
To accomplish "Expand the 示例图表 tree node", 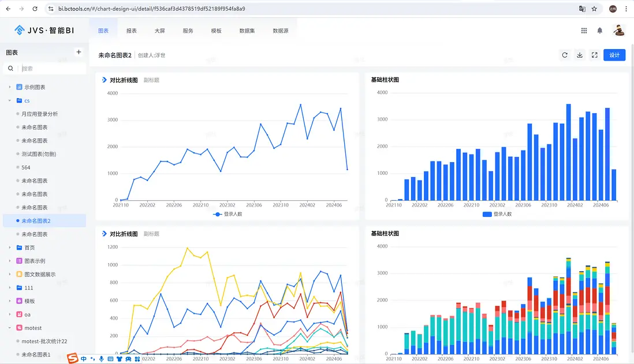I will 10,87.
